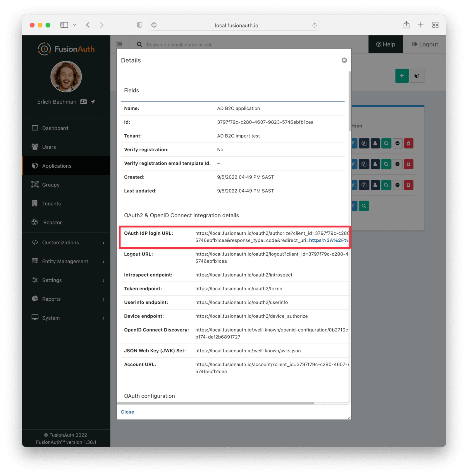Expand the System menu
Viewport: 468px width, 476px height.
[66, 318]
